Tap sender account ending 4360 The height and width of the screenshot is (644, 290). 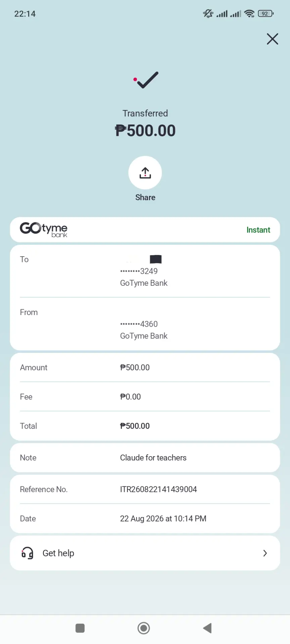click(139, 324)
